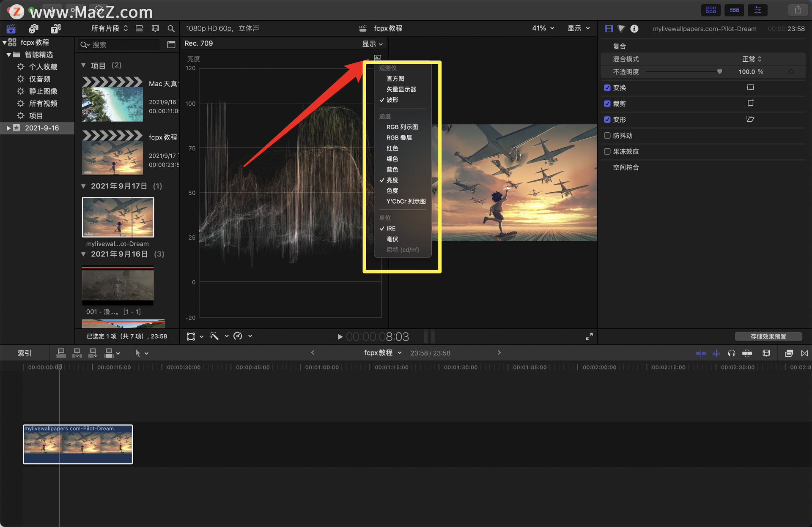This screenshot has height=527, width=812.
Task: Choose 毫伏 unit
Action: [403, 239]
